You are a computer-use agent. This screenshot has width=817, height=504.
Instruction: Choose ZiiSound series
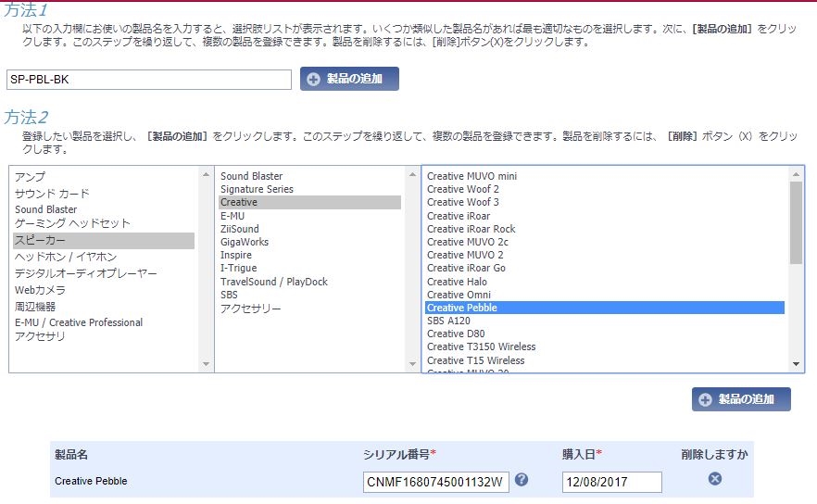pyautogui.click(x=240, y=229)
